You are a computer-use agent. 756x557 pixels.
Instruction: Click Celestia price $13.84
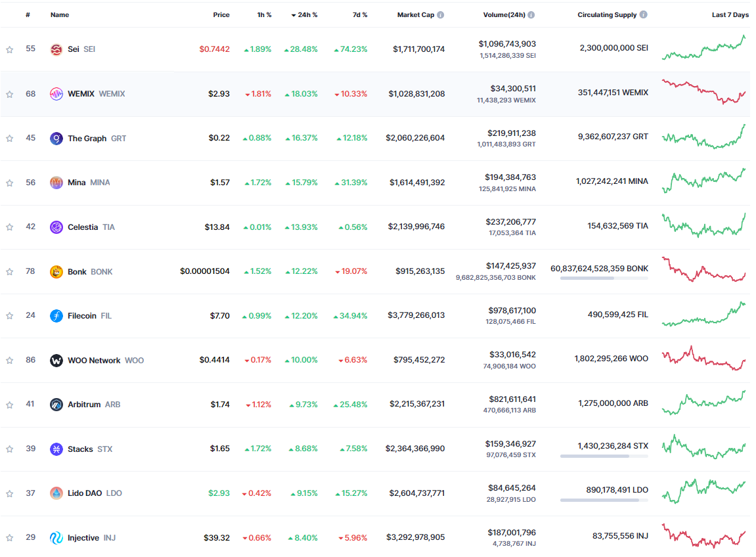tap(217, 227)
